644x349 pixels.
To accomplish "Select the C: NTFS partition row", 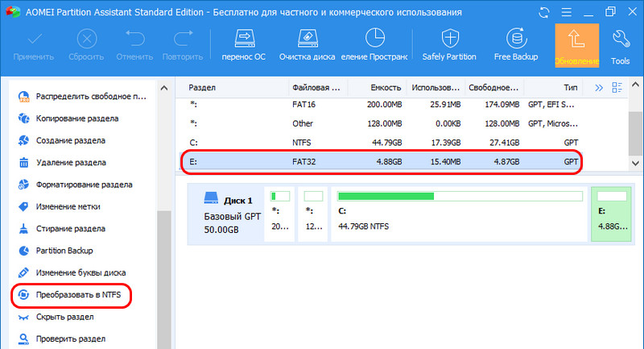I will 382,143.
